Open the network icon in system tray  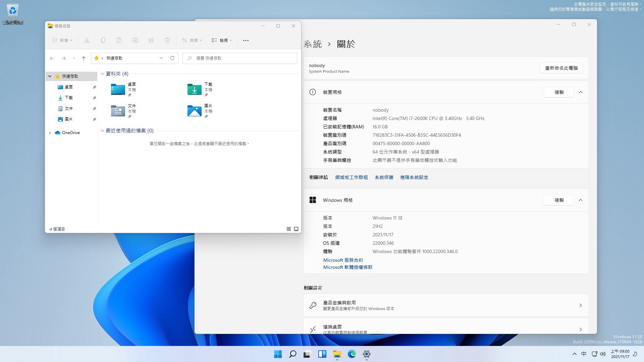coord(594,354)
